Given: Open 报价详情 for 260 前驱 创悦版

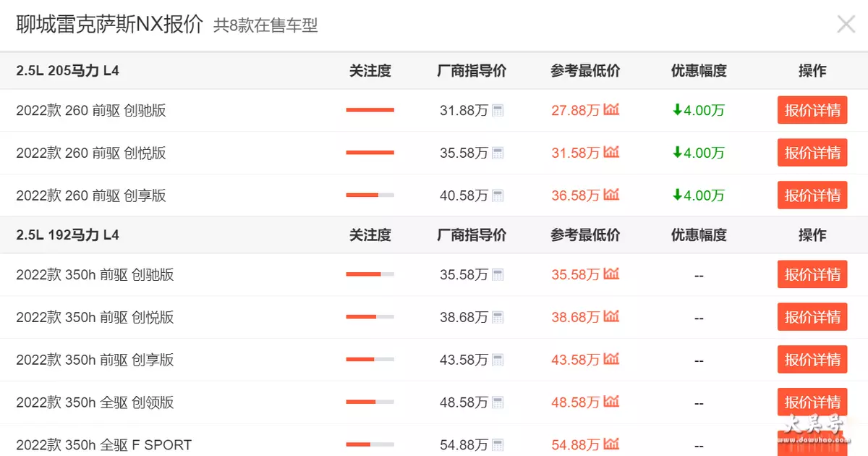Looking at the screenshot, I should 812,153.
